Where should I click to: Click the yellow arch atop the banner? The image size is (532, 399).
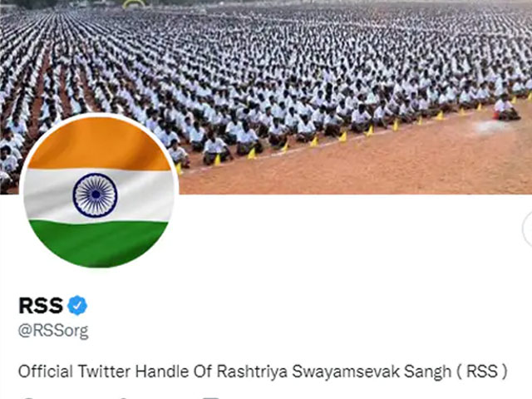click(x=134, y=3)
